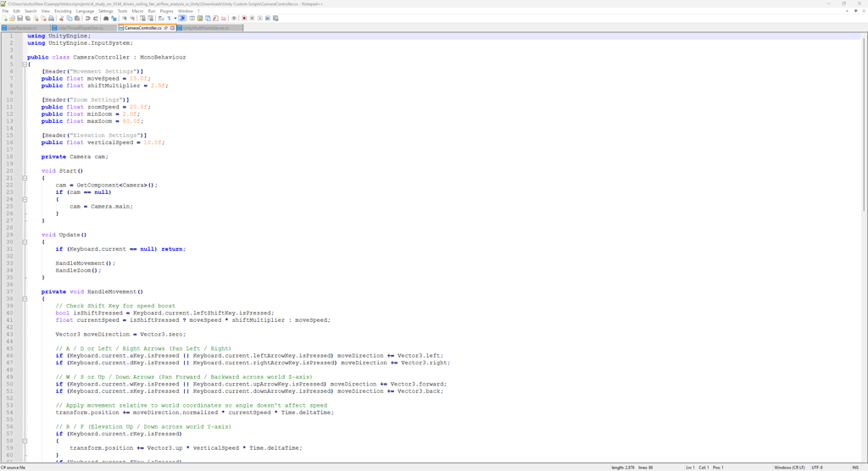The width and height of the screenshot is (868, 471).
Task: Open the Encoding menu
Action: coord(63,11)
